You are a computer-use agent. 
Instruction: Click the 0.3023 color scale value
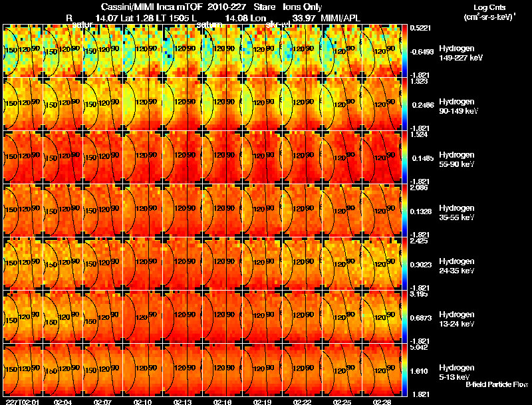tap(421, 265)
